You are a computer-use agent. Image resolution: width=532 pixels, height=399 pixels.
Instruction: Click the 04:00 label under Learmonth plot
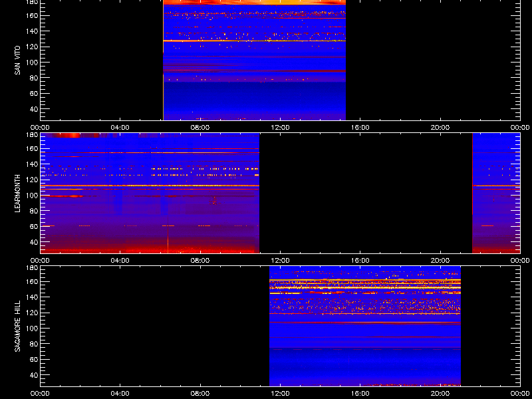[x=120, y=261]
